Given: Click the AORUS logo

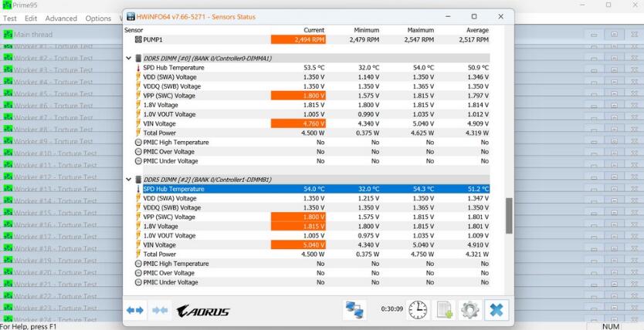Looking at the screenshot, I should [203, 311].
